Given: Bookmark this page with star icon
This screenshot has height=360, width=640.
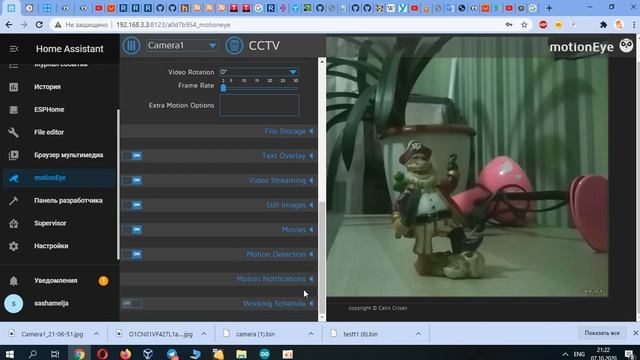Looking at the screenshot, I should click(524, 25).
